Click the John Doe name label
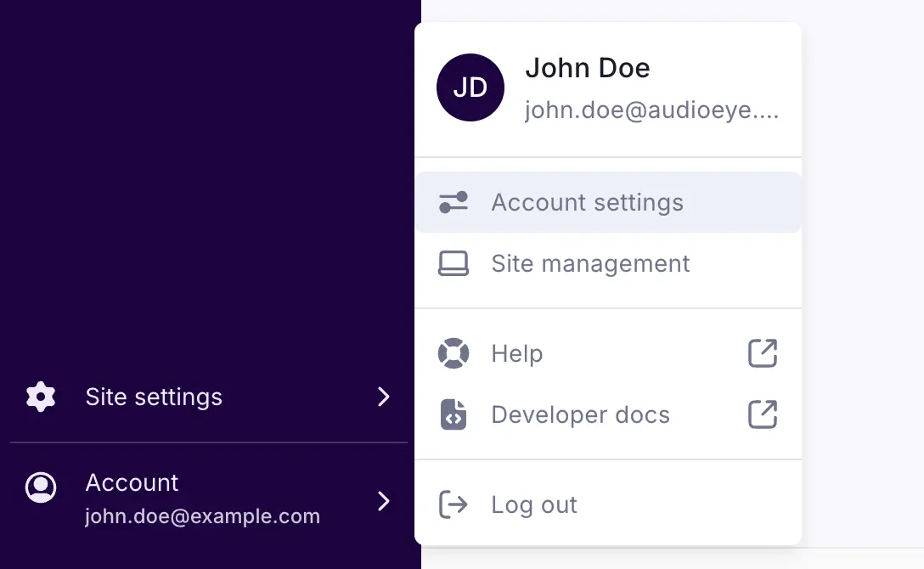Viewport: 924px width, 569px height. (x=588, y=67)
